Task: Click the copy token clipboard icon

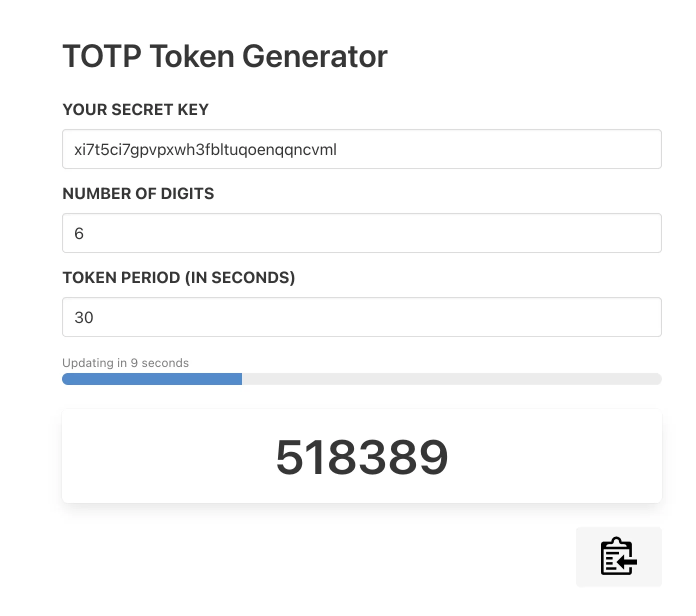Action: (x=618, y=556)
